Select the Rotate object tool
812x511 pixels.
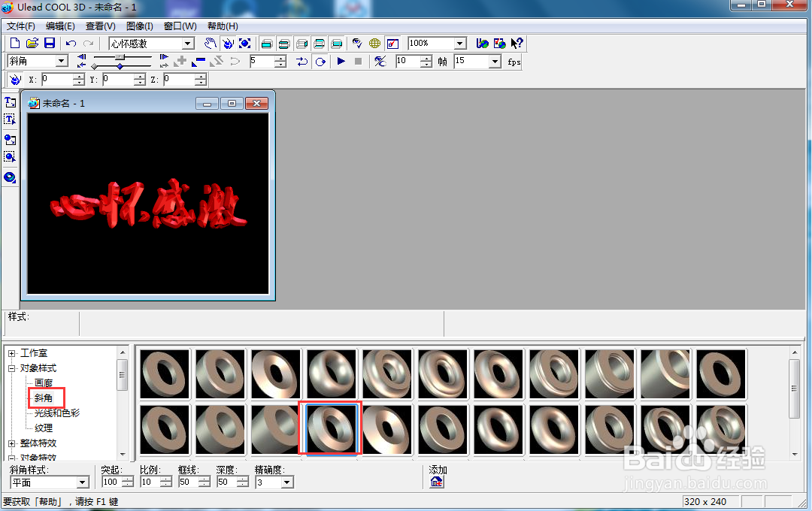[227, 44]
